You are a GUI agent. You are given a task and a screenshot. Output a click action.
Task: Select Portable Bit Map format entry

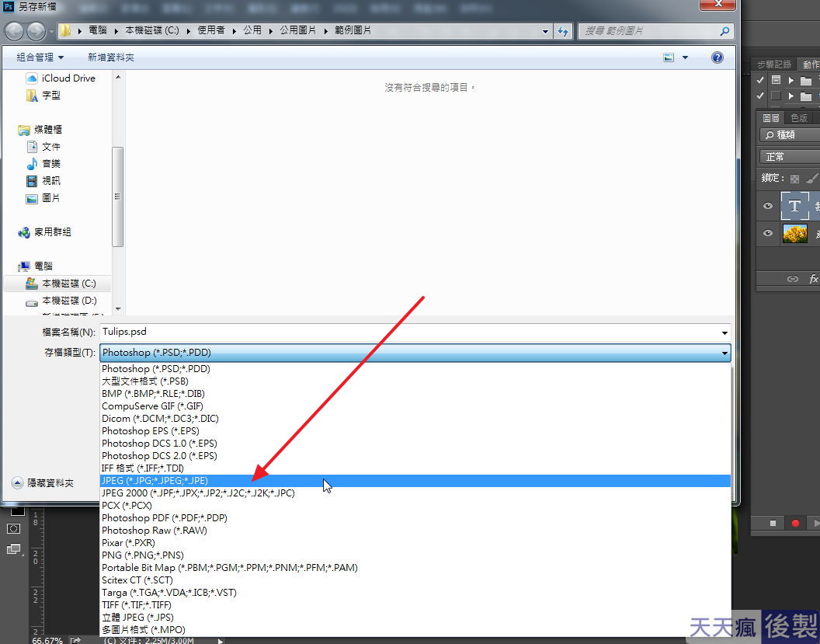click(x=415, y=568)
